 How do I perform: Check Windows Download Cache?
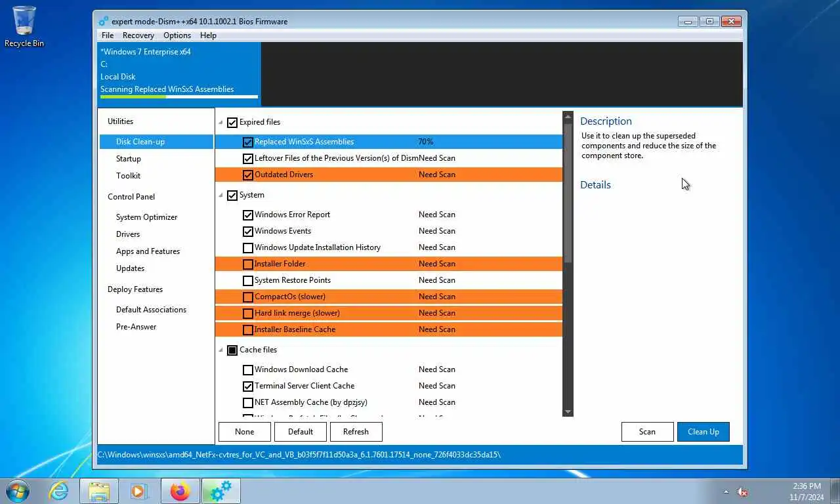[x=247, y=369]
